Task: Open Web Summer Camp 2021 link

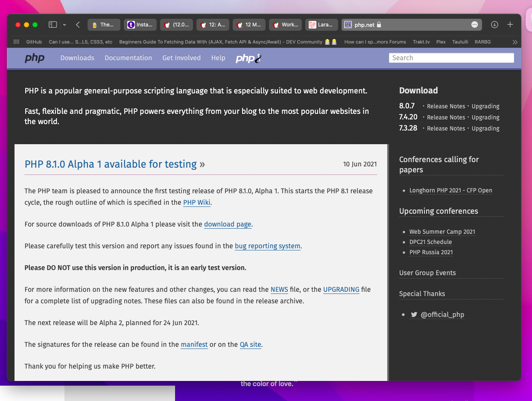Action: 442,232
